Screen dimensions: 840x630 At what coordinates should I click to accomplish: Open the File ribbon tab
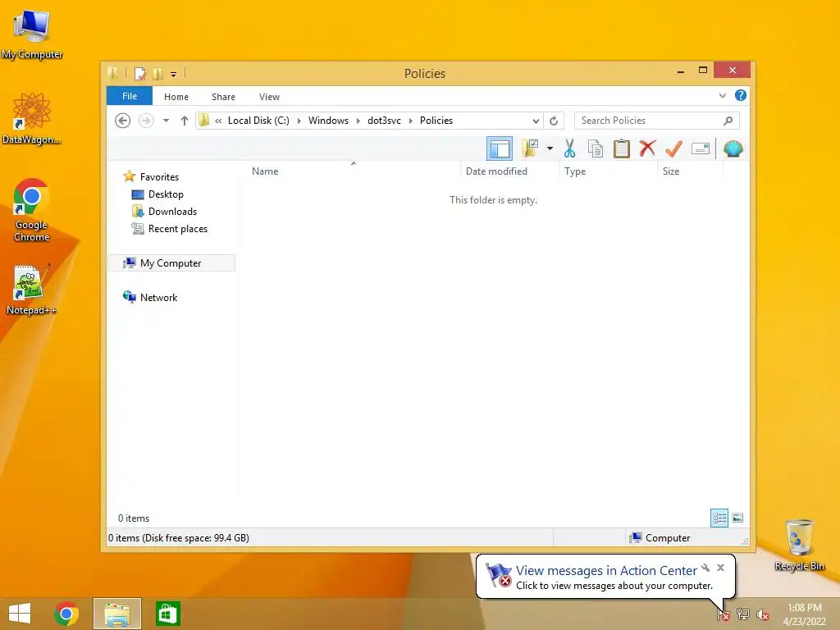tap(130, 96)
